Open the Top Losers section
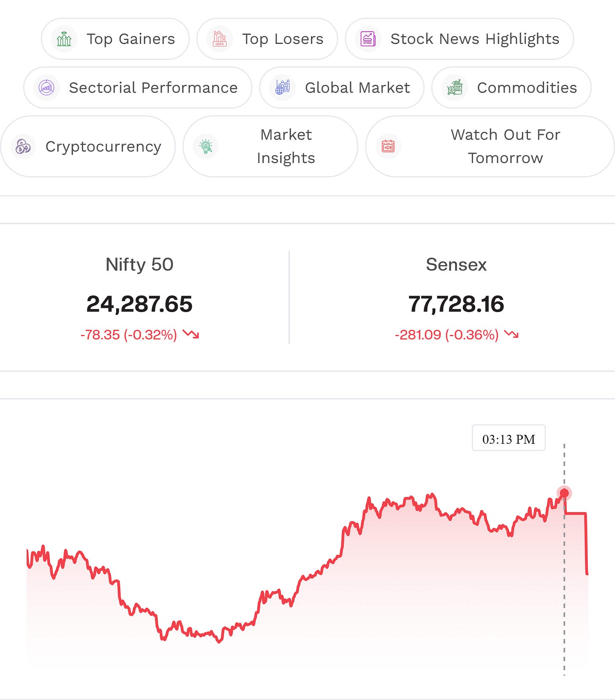The image size is (615, 700). (x=267, y=39)
